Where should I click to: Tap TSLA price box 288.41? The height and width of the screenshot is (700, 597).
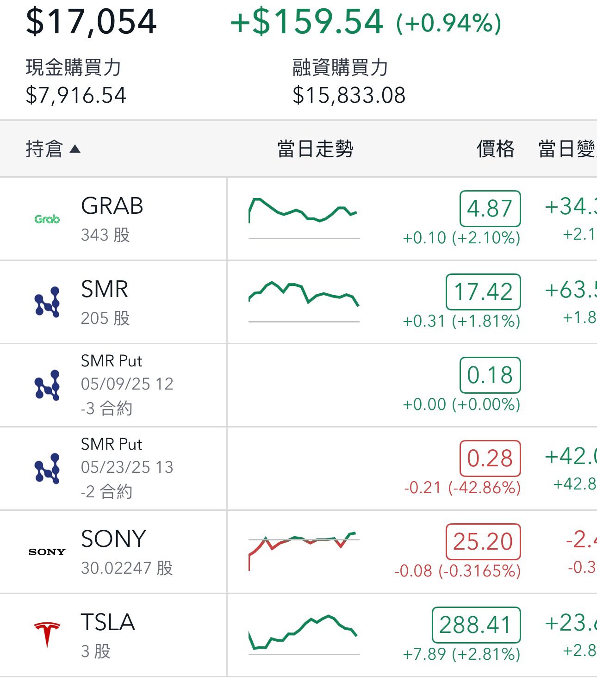pos(476,625)
